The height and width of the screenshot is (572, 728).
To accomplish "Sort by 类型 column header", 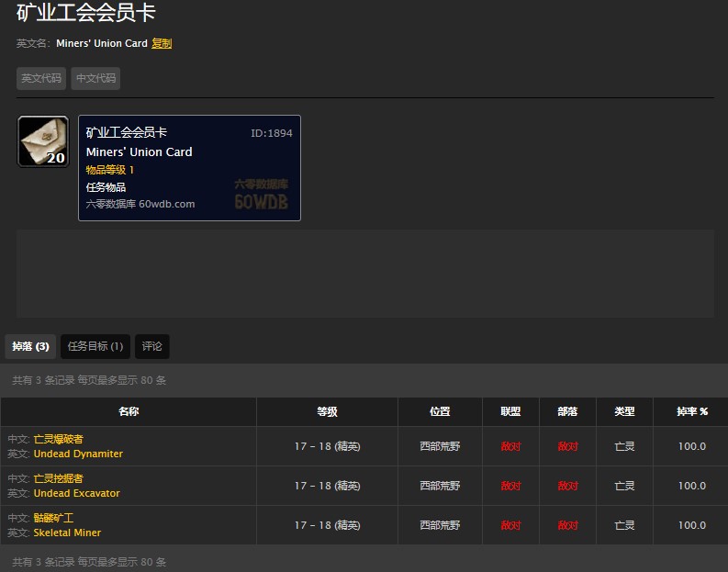I will (624, 412).
